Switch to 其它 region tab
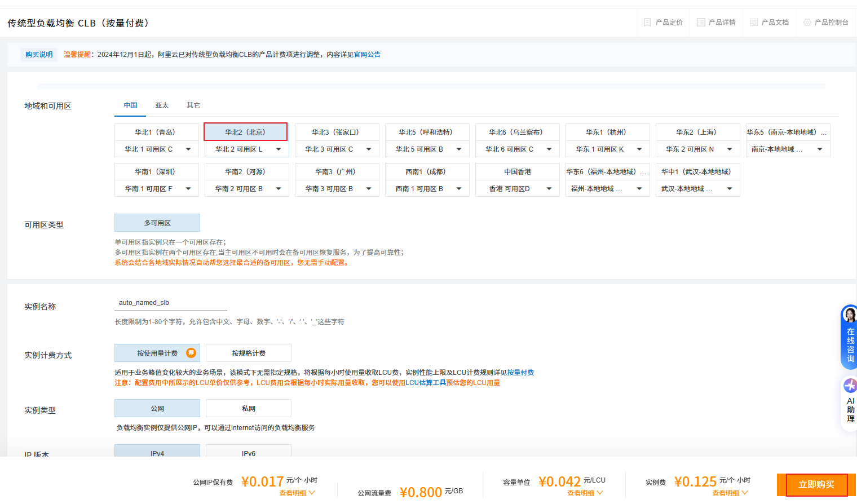Screen dimensions: 857x504 pos(193,105)
